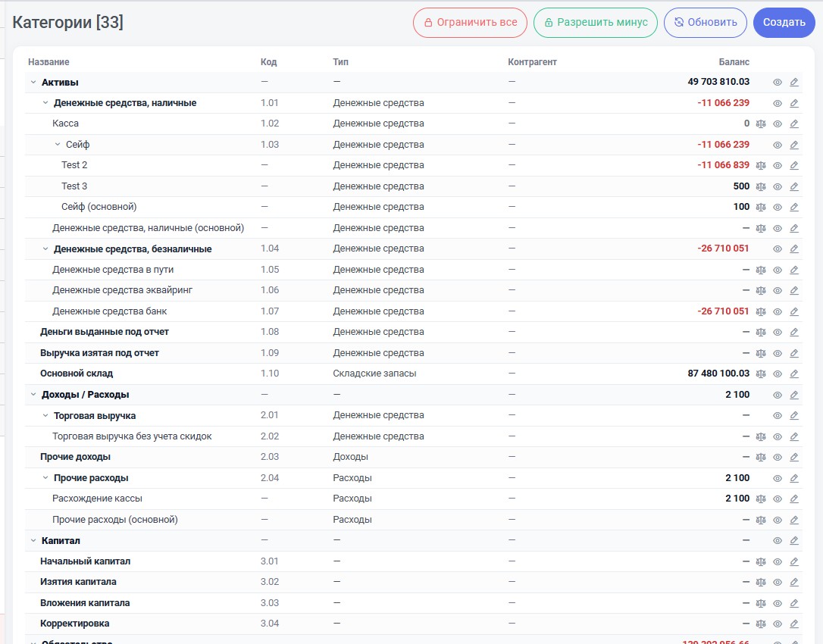Viewport: 823px width, 644px height.
Task: Toggle eye icon for Изятия капитала
Action: click(778, 582)
